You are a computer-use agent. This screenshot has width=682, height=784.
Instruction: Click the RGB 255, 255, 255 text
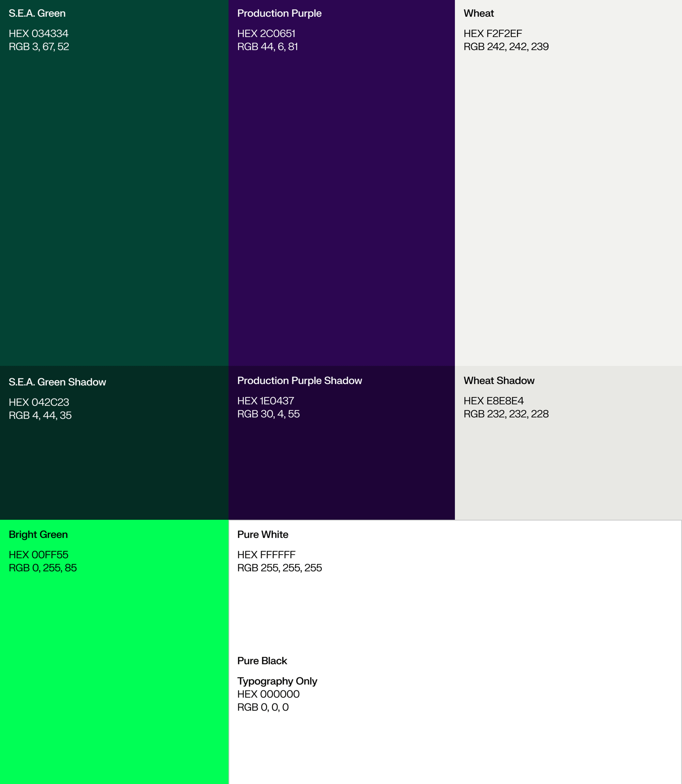[279, 568]
